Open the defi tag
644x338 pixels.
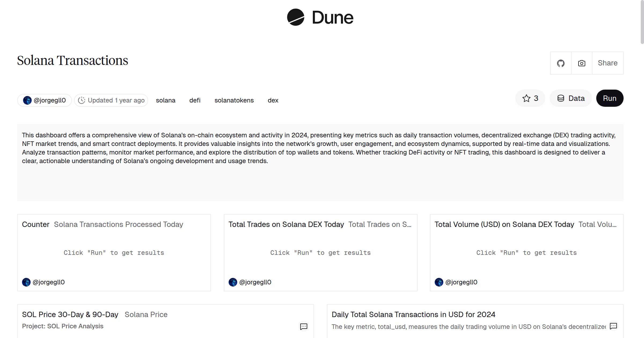[195, 100]
